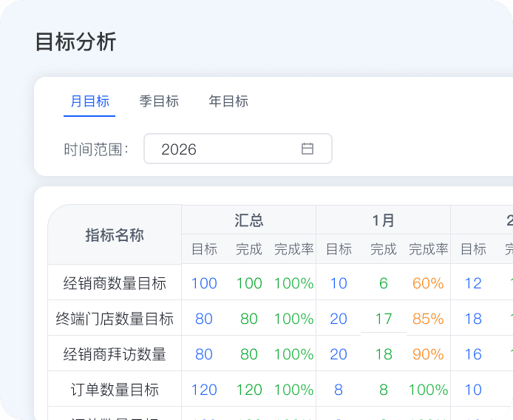Select the 终端门店数量目标 row label
513x420 pixels.
tap(115, 319)
